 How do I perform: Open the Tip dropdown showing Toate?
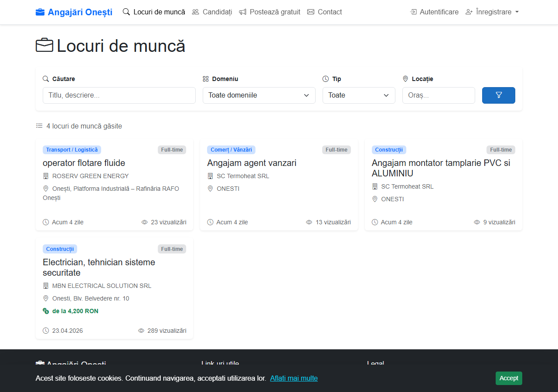tap(359, 95)
